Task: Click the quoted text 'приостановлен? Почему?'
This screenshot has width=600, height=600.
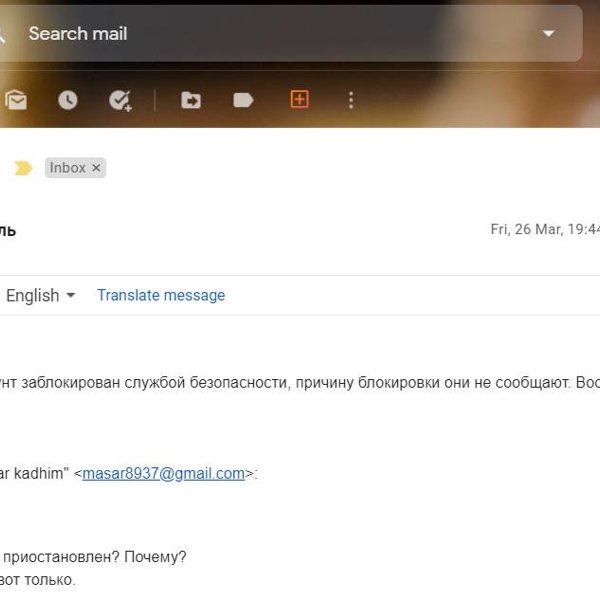Action: pyautogui.click(x=95, y=557)
